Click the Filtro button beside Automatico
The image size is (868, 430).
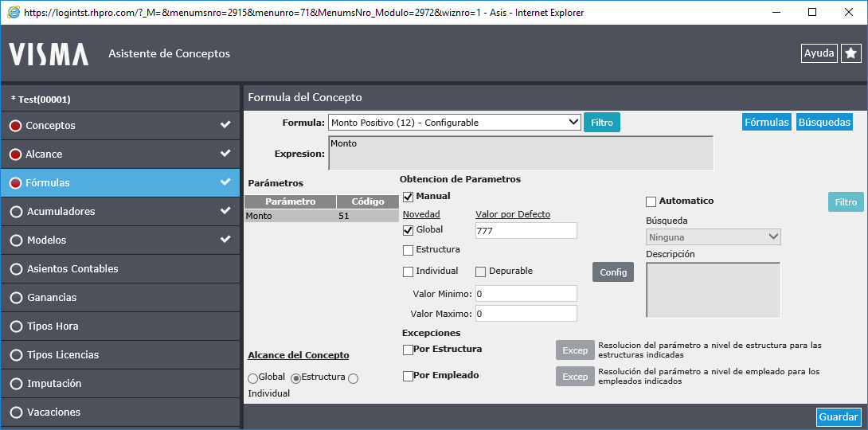[x=846, y=202]
